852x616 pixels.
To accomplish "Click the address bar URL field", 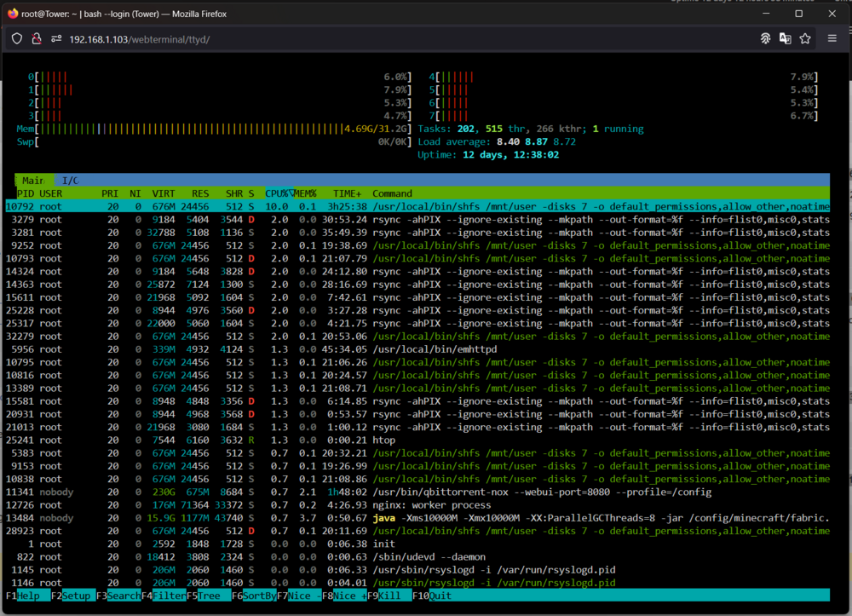I will point(139,39).
